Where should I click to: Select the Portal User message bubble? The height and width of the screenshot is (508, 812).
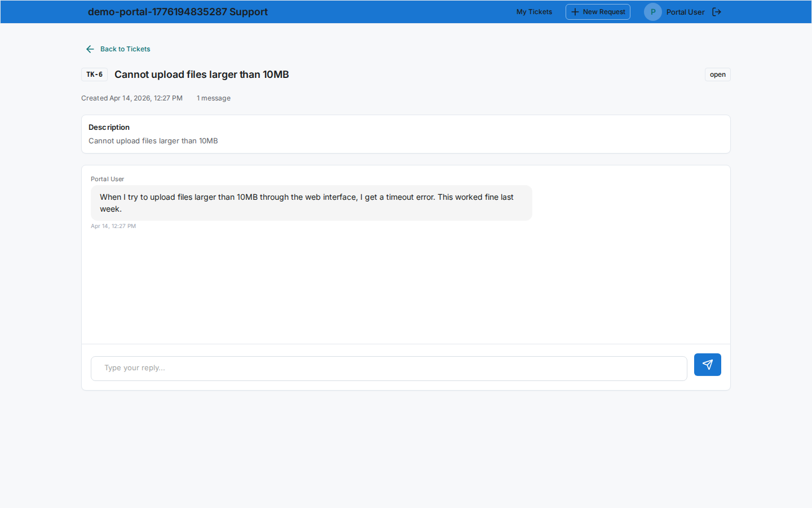[311, 203]
